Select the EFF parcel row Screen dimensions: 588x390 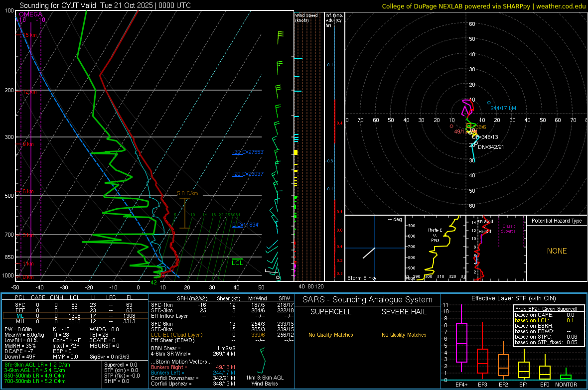pyautogui.click(x=75, y=310)
